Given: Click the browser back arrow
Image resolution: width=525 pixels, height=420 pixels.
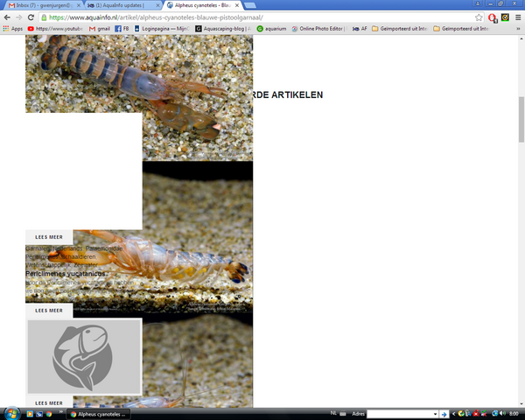Looking at the screenshot, I should pyautogui.click(x=7, y=17).
